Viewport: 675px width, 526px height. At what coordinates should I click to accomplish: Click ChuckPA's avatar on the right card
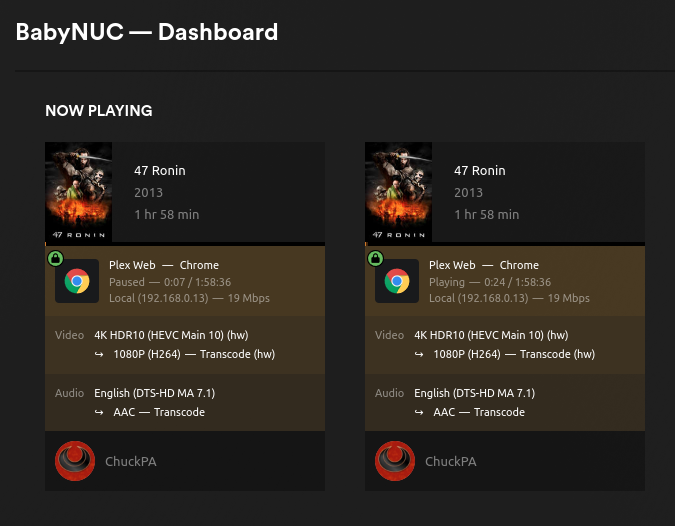[394, 461]
